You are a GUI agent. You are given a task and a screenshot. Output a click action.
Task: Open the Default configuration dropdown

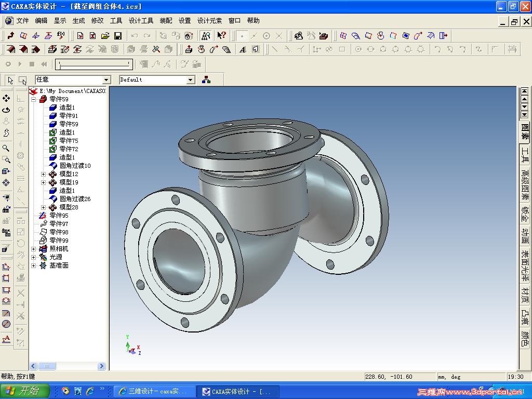tap(191, 79)
